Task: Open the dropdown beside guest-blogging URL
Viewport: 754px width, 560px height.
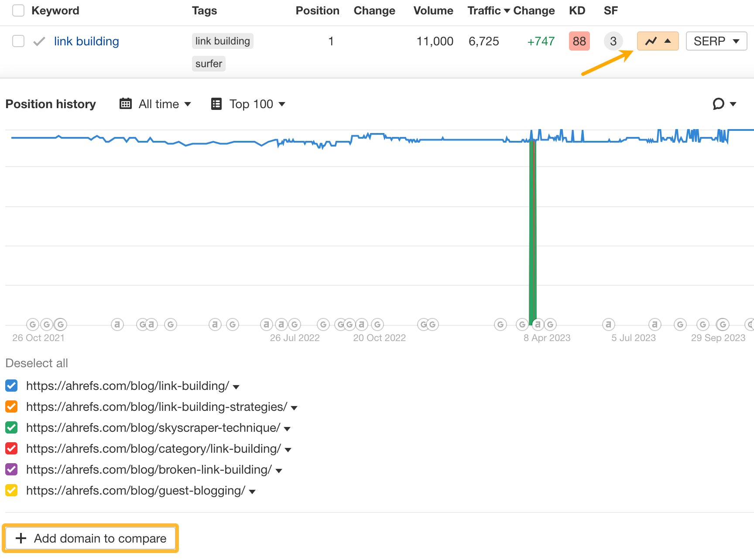Action: click(x=252, y=491)
